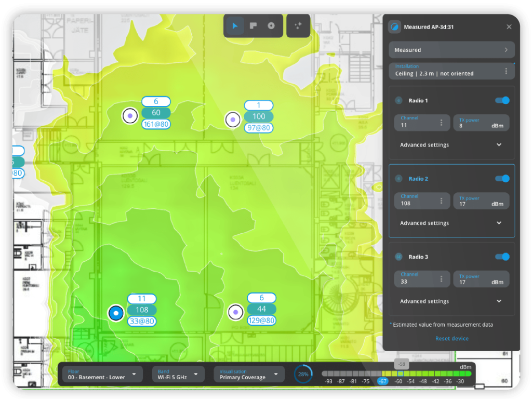Disable Radio 1 toggle
The image size is (532, 399).
click(x=502, y=100)
